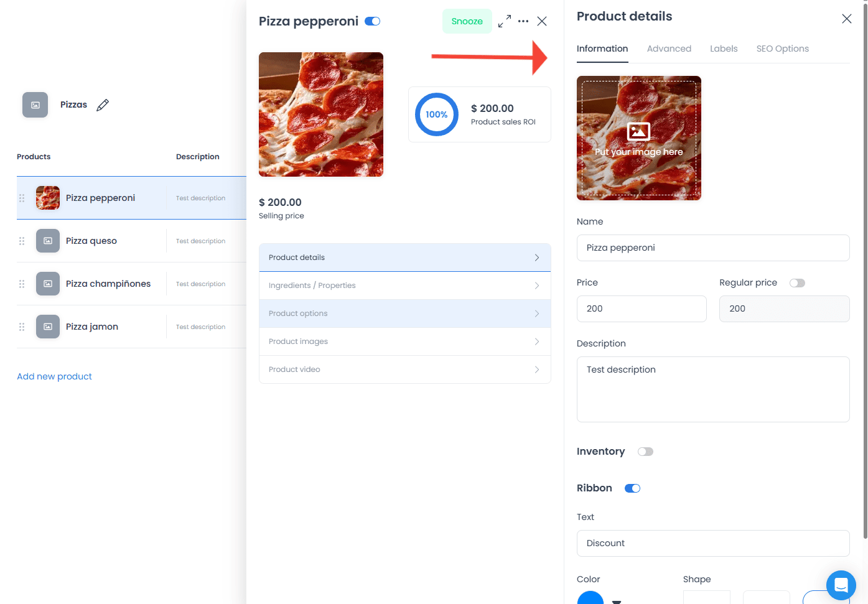This screenshot has width=868, height=604.
Task: Click the Snooze button
Action: tap(467, 21)
